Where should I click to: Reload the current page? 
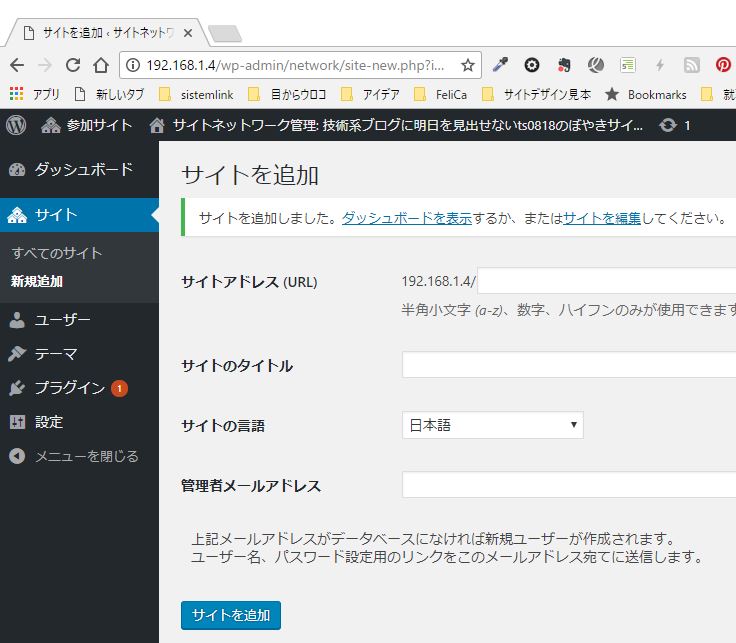(73, 65)
